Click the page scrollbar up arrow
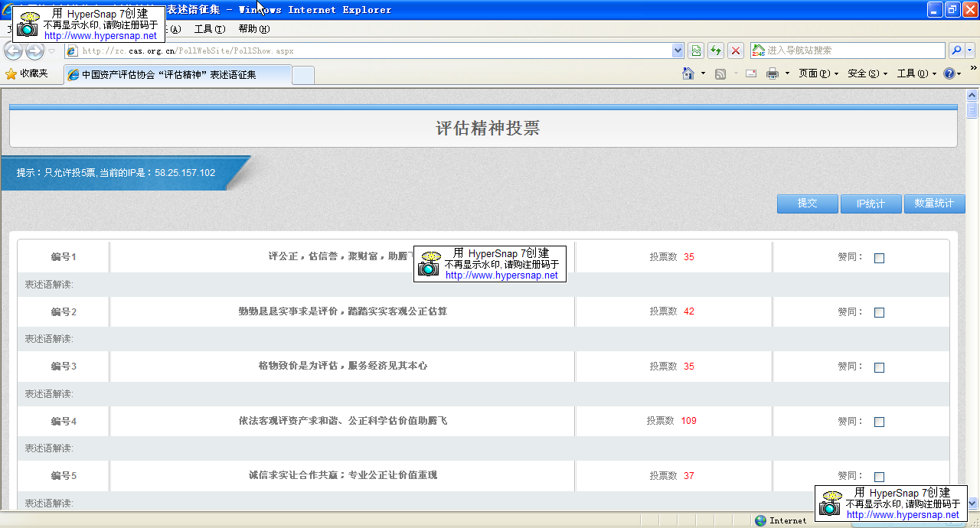 pos(972,96)
